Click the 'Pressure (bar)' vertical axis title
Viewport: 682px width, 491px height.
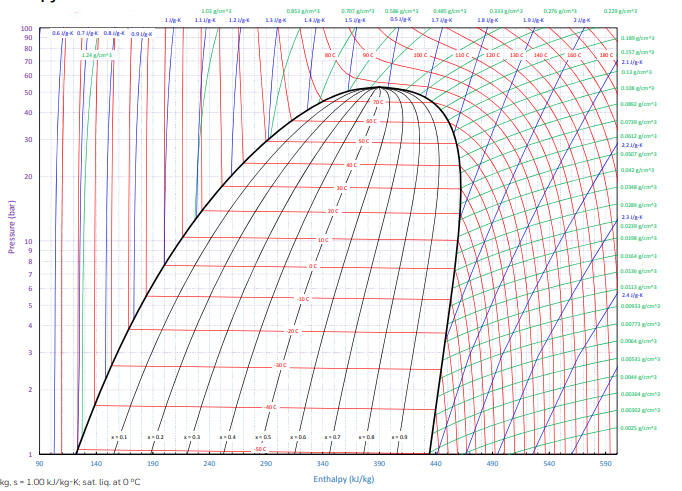12,227
